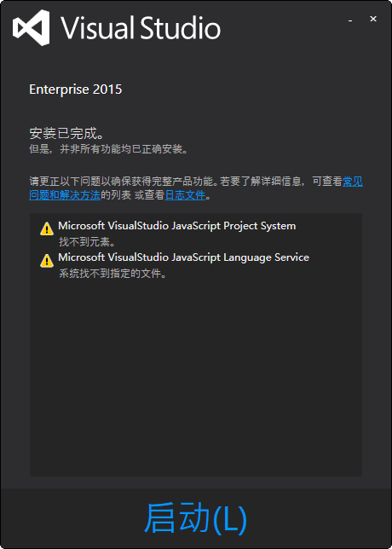Image resolution: width=392 pixels, height=549 pixels.
Task: Click the 系统找不到指定的文件 error message
Action: [112, 274]
